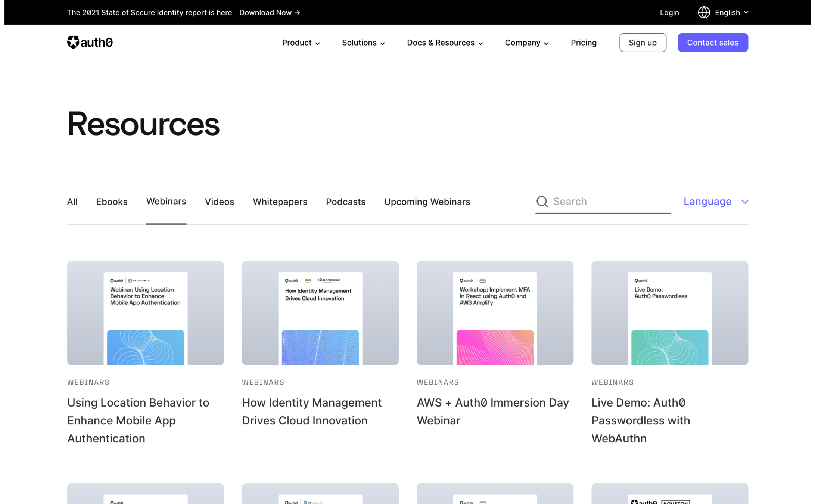The height and width of the screenshot is (504, 815).
Task: Switch to the Ebooks tab
Action: pos(112,202)
